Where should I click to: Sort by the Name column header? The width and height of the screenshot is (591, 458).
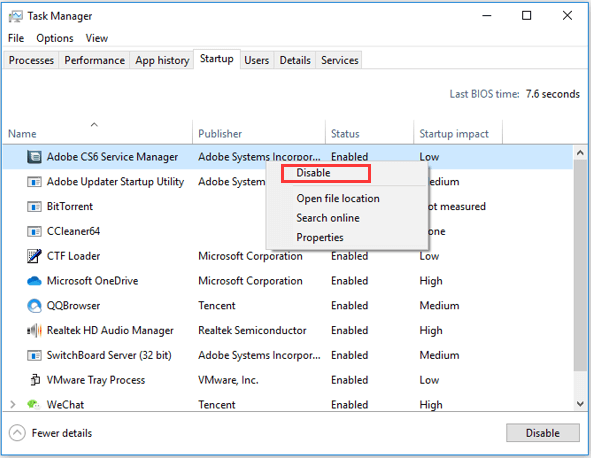22,134
